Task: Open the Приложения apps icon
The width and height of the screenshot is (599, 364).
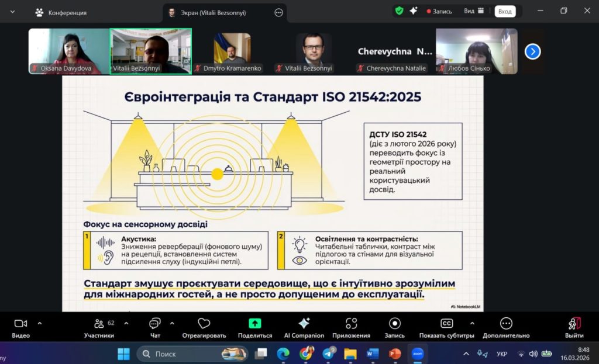Action: [x=351, y=324]
